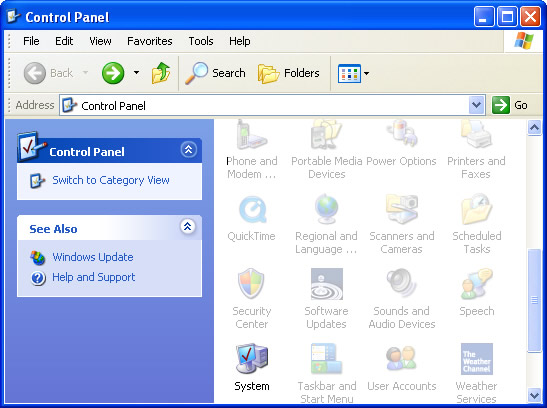The width and height of the screenshot is (547, 408).
Task: Click the Up folder toolbar icon
Action: click(x=161, y=73)
